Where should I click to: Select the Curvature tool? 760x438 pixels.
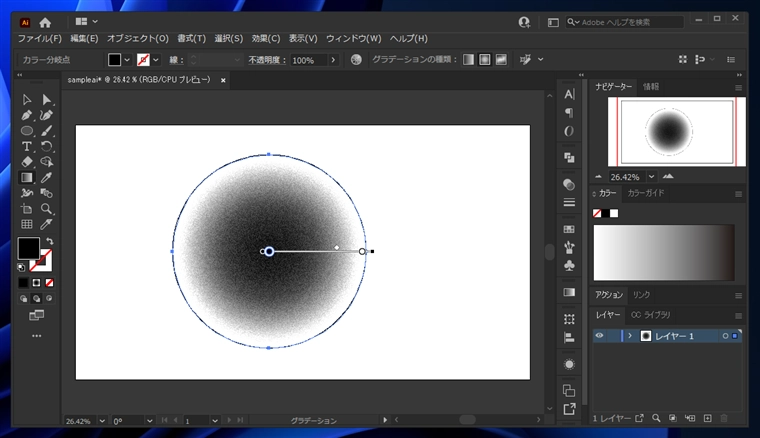(47, 115)
